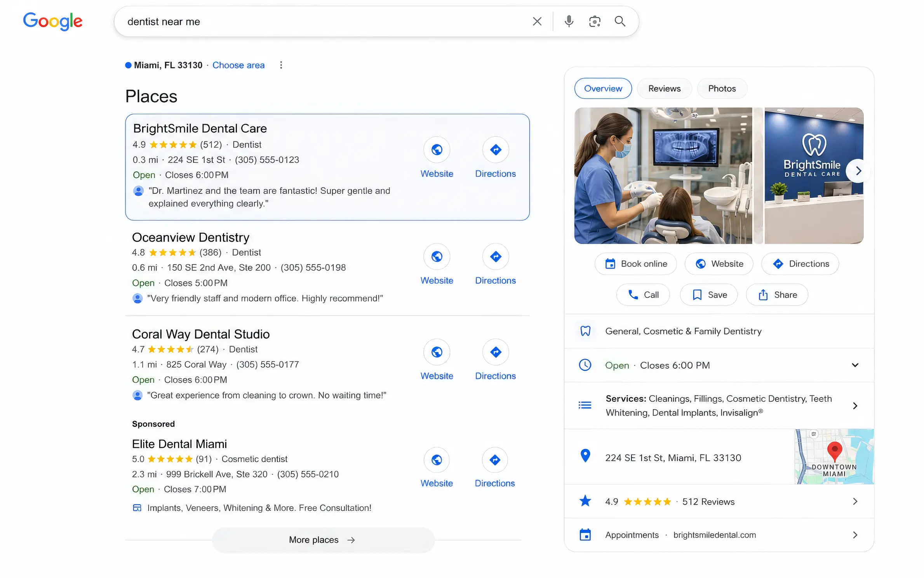Expand the Services list chevron
Screen dimensions: 924x578
click(x=855, y=406)
